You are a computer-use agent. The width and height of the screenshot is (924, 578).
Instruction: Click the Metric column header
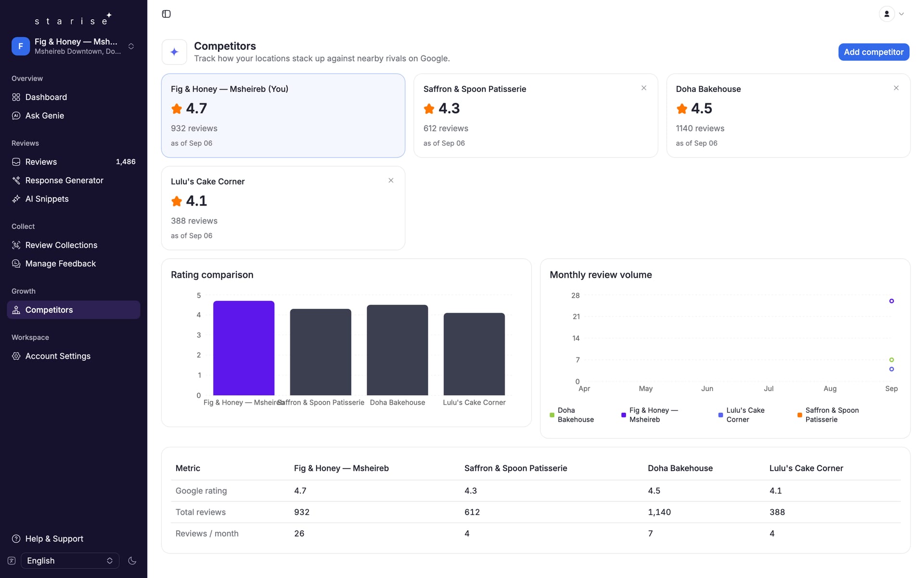188,468
